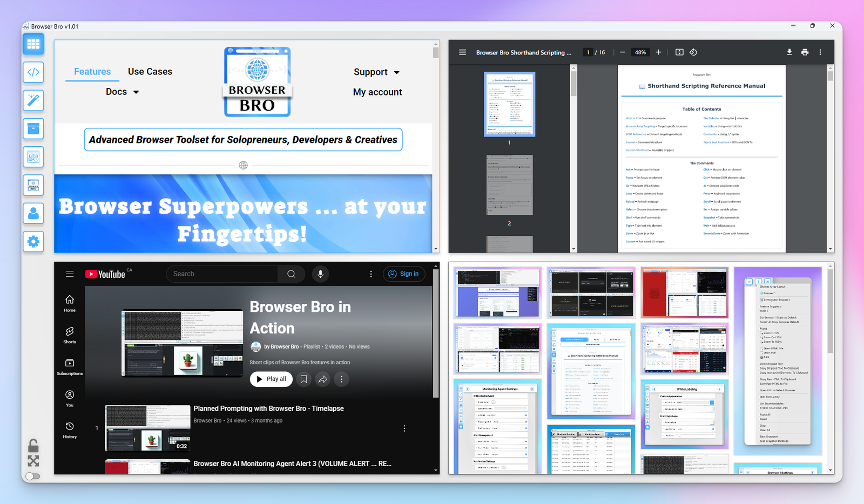Toggle the PDF sidebar hamburger menu
Image resolution: width=864 pixels, height=504 pixels.
pos(462,52)
